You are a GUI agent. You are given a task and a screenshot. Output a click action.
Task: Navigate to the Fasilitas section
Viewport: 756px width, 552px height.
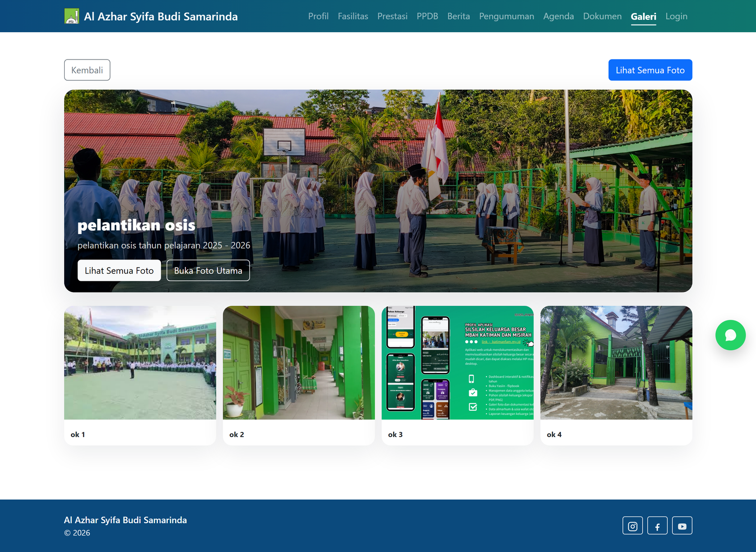coord(352,16)
